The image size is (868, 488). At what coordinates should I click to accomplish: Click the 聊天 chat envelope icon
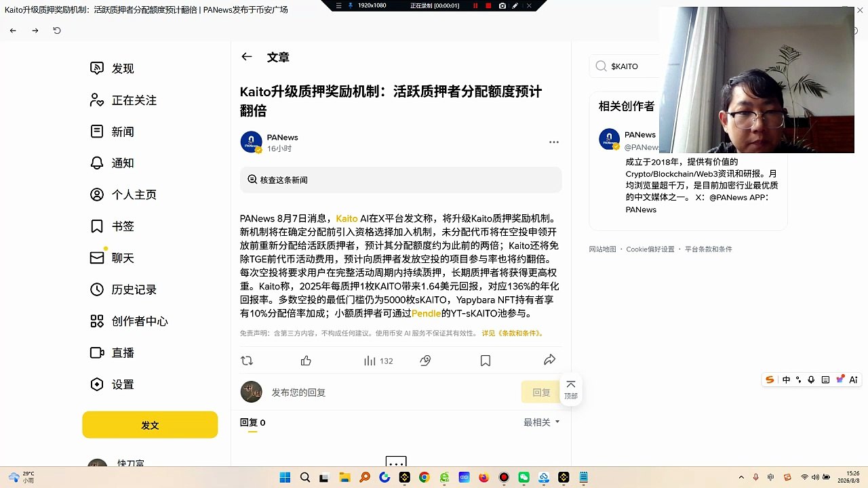[97, 258]
